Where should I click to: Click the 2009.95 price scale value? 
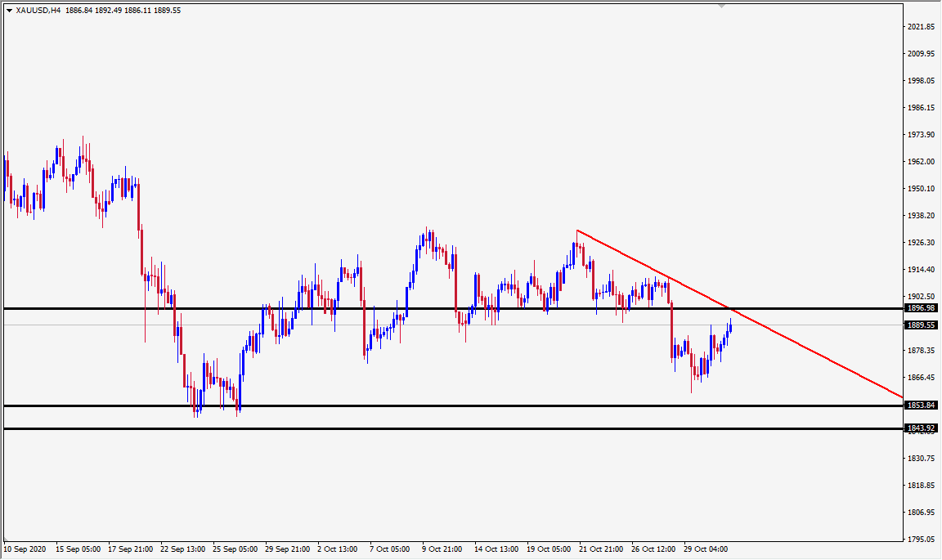[921, 53]
